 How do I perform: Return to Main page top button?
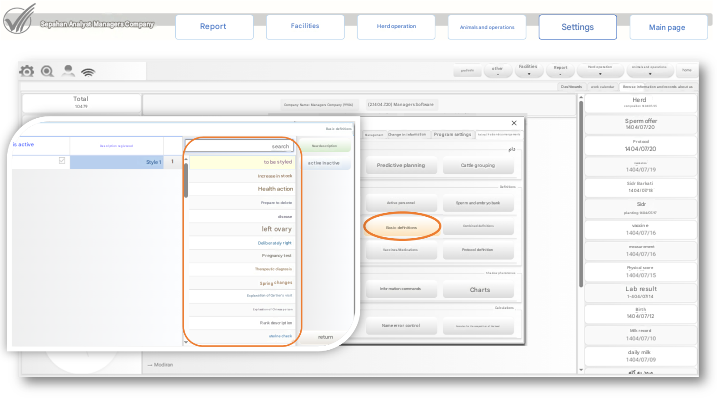tap(668, 27)
